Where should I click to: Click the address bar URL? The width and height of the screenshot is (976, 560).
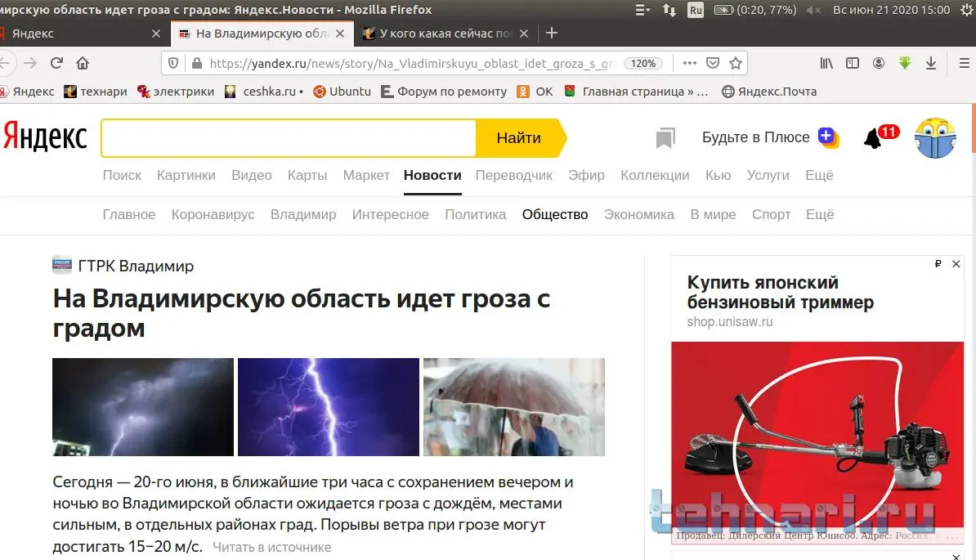tap(413, 64)
